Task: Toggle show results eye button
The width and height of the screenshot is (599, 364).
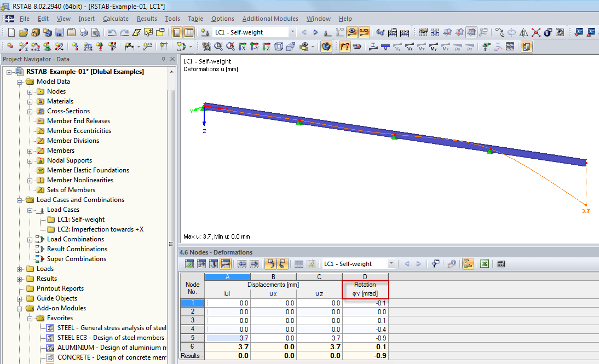Action: point(352,32)
